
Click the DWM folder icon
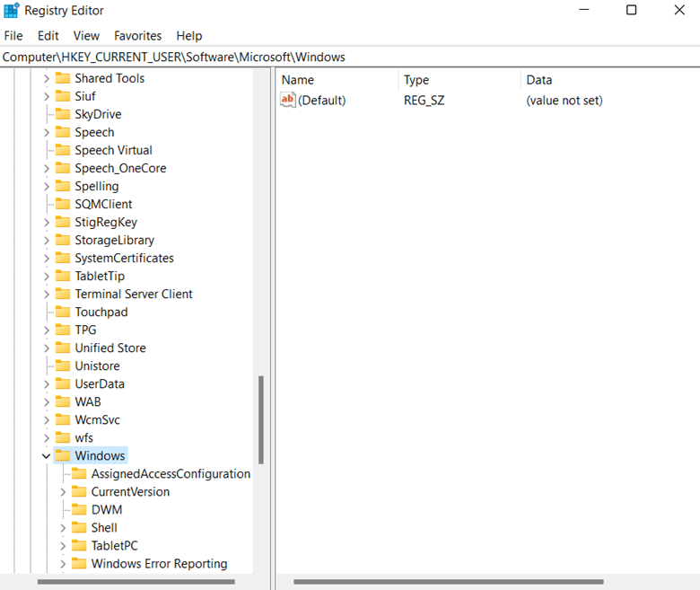click(x=80, y=509)
